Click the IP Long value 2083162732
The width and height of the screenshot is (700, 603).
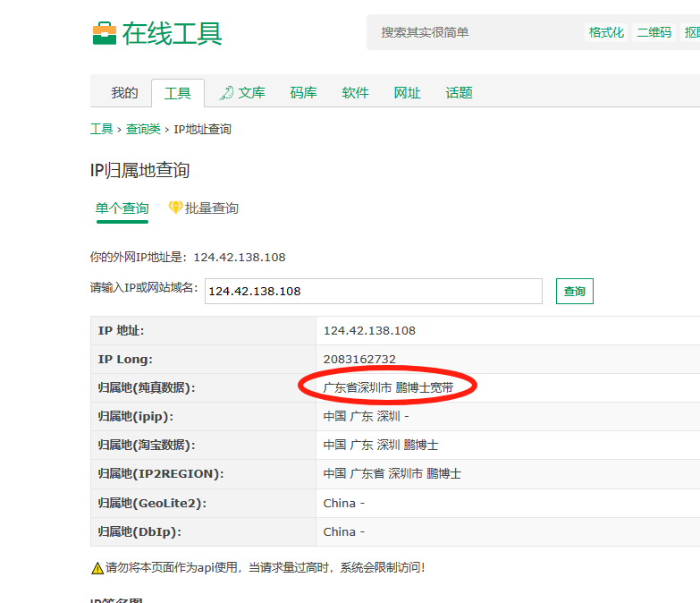click(x=359, y=359)
